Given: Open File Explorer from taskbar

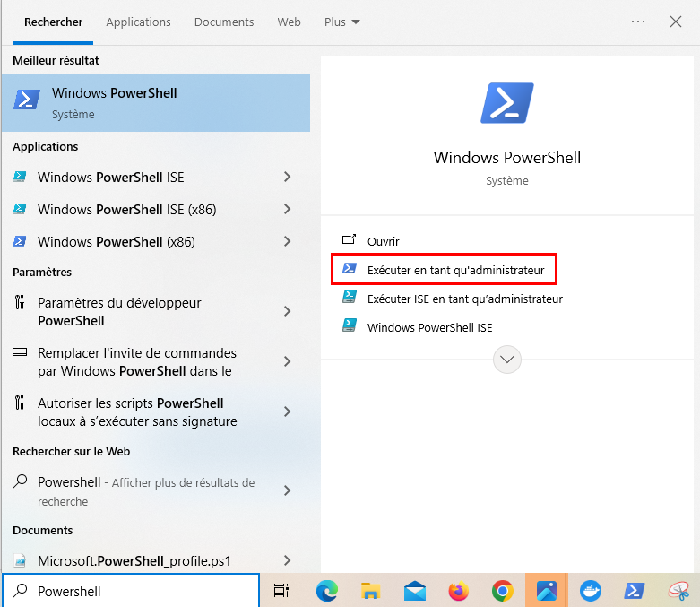Looking at the screenshot, I should click(x=370, y=591).
